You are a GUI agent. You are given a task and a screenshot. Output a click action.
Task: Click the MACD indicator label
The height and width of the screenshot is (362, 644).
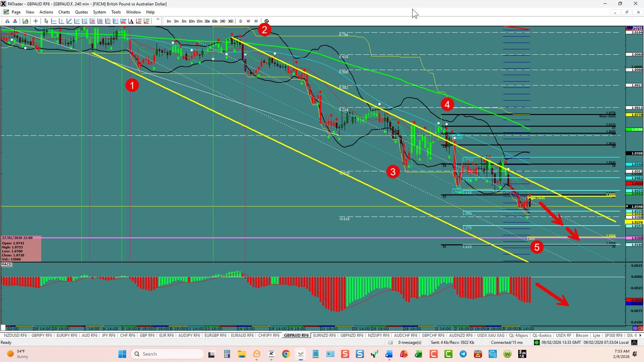[x=6, y=264]
